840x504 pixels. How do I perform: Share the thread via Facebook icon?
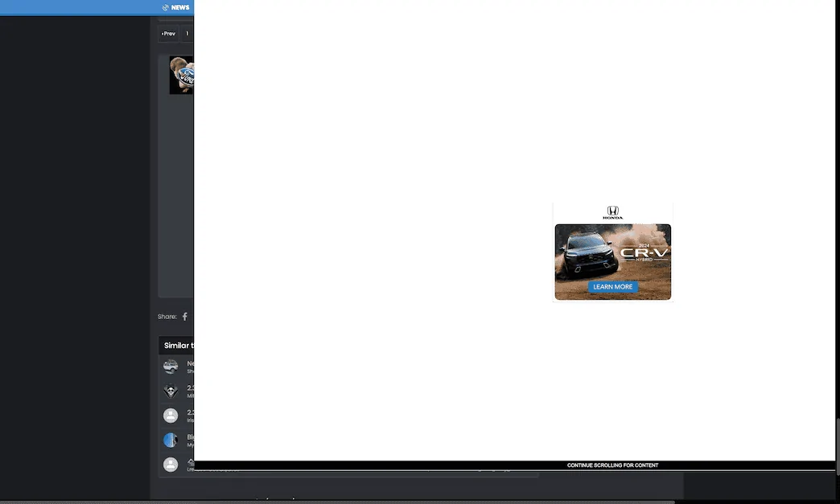tap(185, 317)
